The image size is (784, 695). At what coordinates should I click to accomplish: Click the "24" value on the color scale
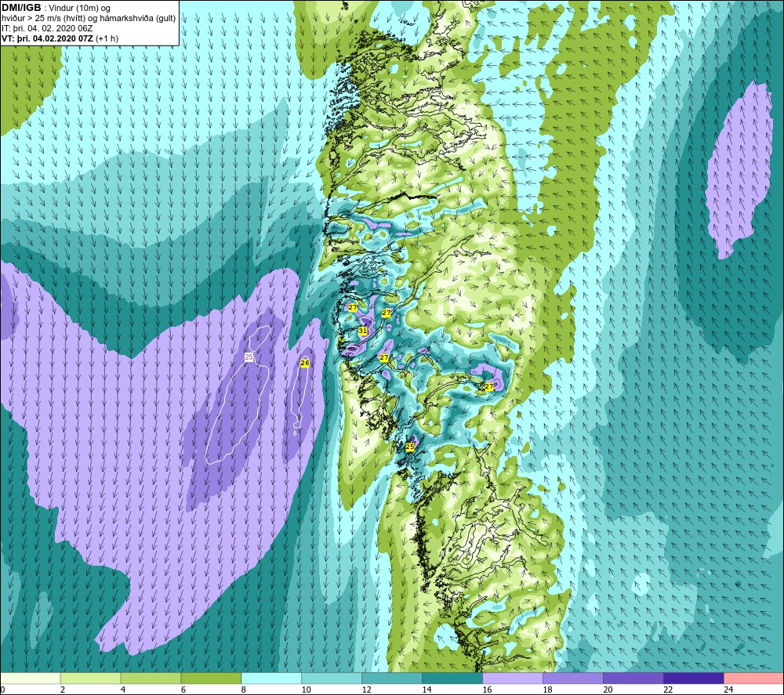point(728,690)
